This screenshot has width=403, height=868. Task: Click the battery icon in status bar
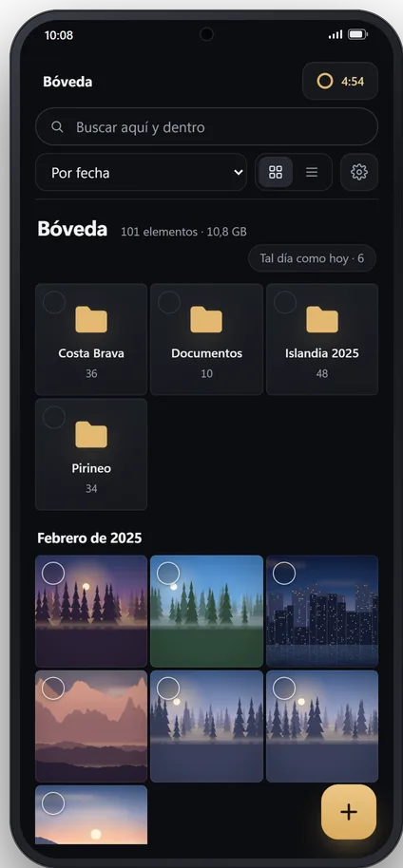pyautogui.click(x=357, y=35)
